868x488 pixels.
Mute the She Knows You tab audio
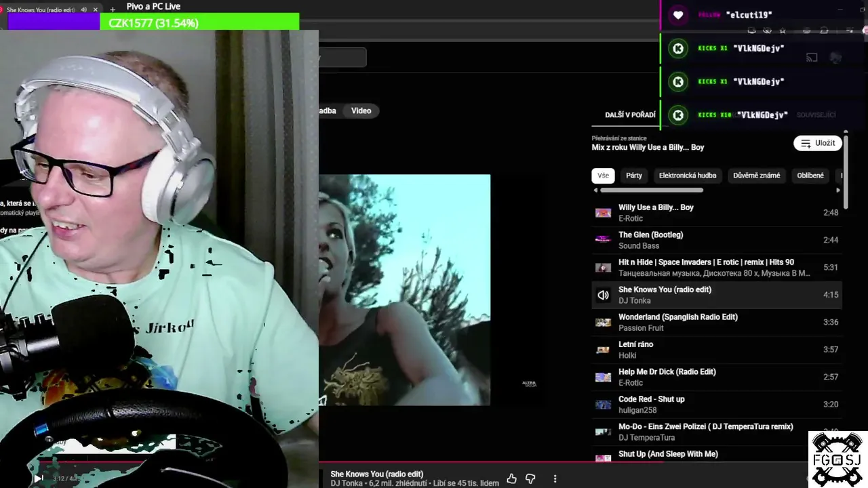[x=83, y=10]
